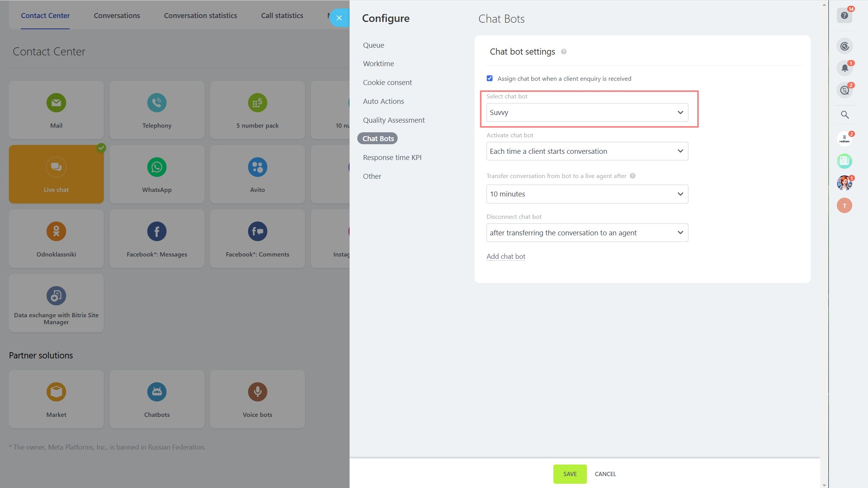Expand the Select chat bot dropdown

tap(587, 113)
